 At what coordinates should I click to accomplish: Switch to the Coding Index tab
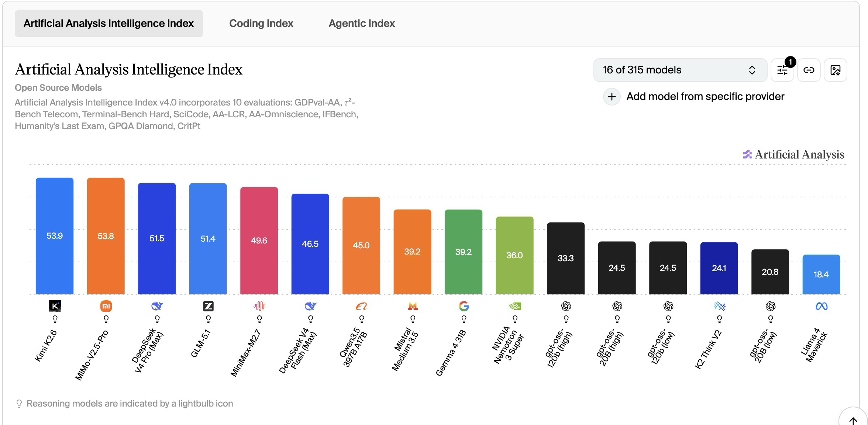coord(261,23)
